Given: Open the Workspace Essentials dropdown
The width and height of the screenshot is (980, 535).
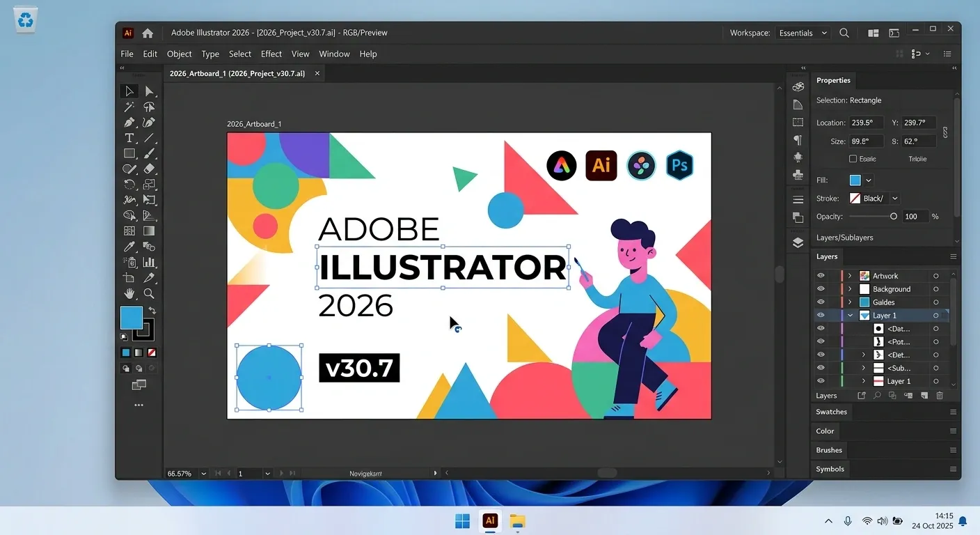Looking at the screenshot, I should click(x=803, y=33).
